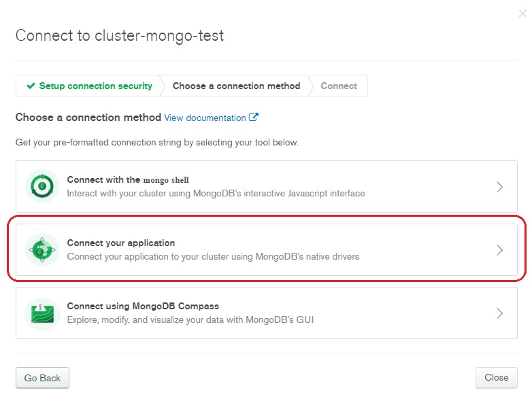Expand the Connect your application chevron
The width and height of the screenshot is (532, 401).
(x=499, y=250)
